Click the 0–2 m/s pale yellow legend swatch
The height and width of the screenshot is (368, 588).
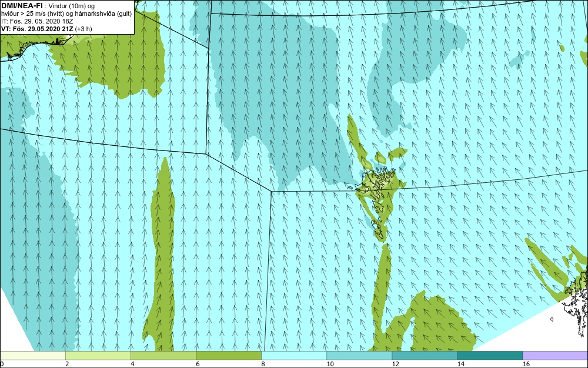pos(33,356)
